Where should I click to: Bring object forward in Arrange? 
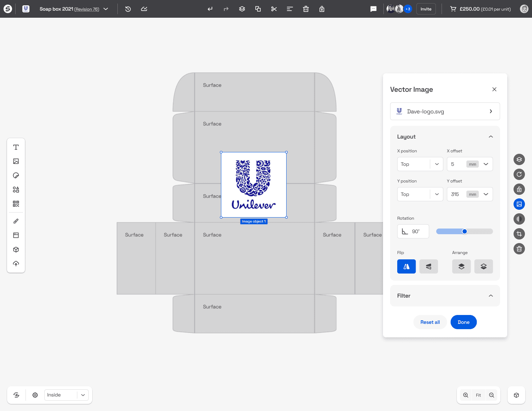(x=461, y=266)
